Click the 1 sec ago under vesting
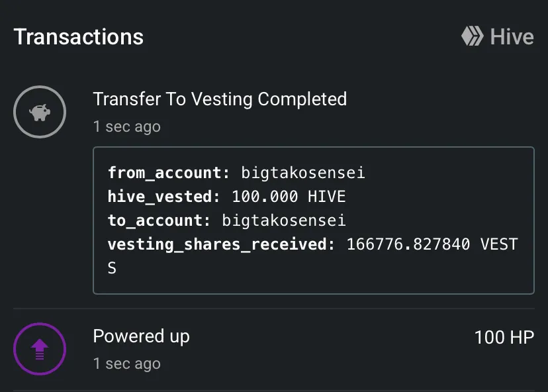Screen dimensions: 548x392 coord(127,126)
